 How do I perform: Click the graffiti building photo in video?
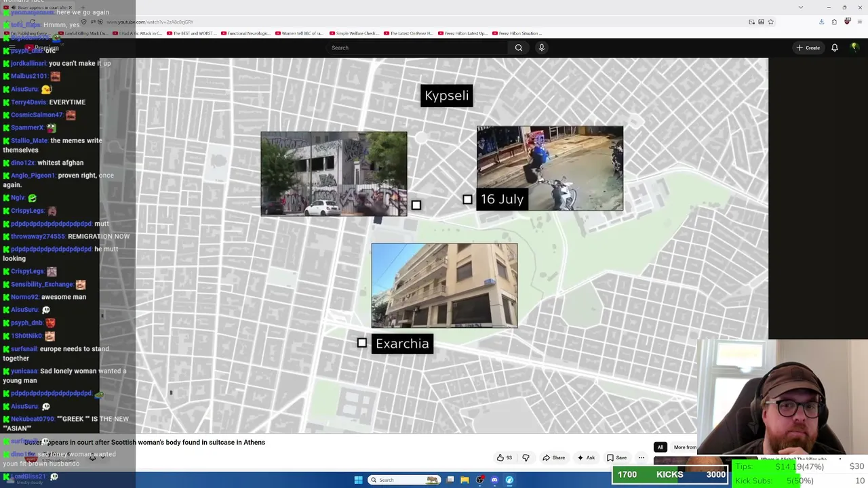point(334,174)
